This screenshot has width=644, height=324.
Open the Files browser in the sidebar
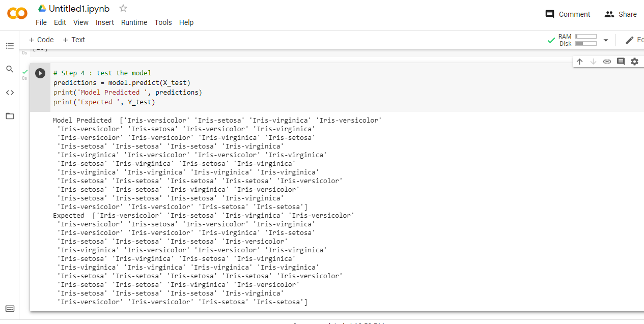pyautogui.click(x=10, y=116)
